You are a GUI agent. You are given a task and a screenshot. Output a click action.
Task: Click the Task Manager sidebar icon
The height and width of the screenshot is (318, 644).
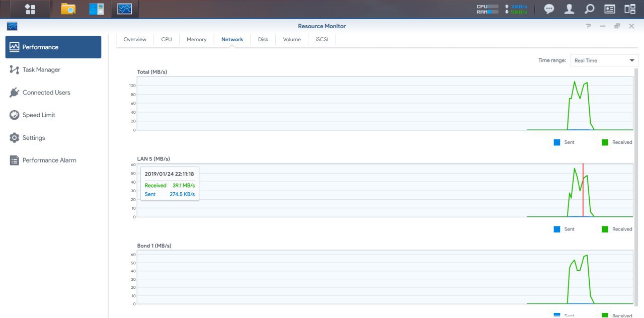(14, 69)
